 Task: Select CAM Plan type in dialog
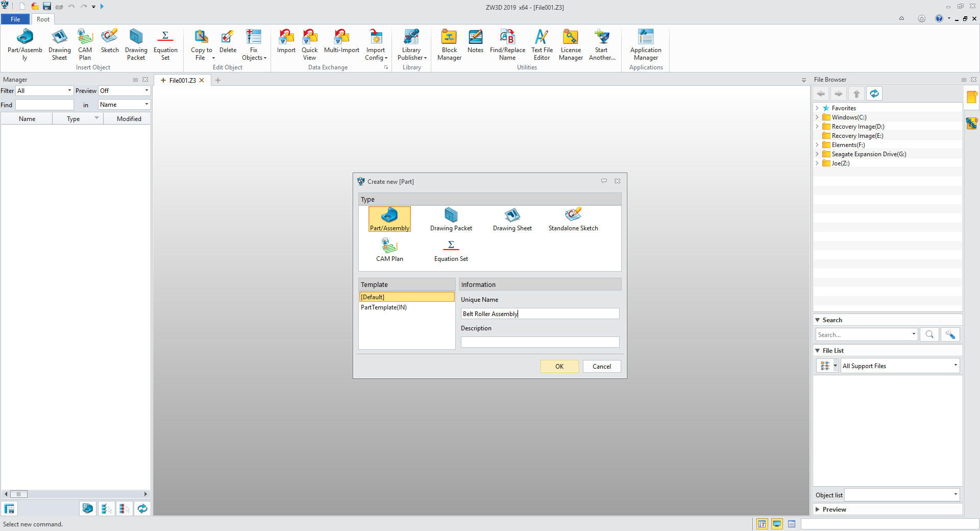pyautogui.click(x=389, y=250)
